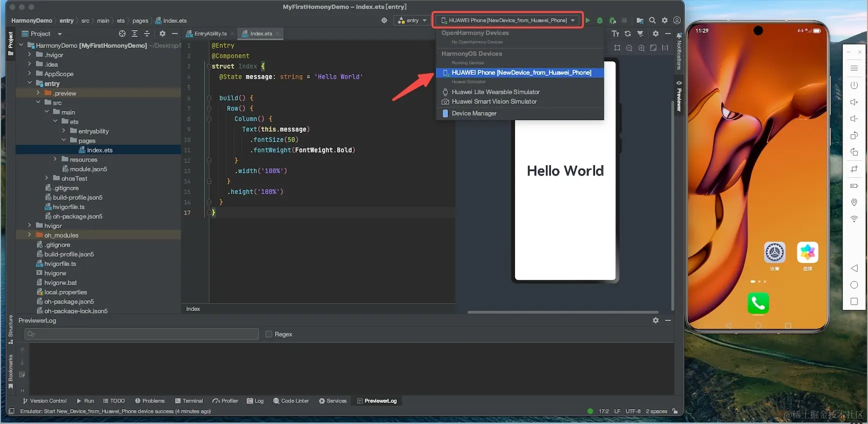This screenshot has width=868, height=424.
Task: Switch to the EntryAbility.ts tab
Action: click(x=210, y=33)
